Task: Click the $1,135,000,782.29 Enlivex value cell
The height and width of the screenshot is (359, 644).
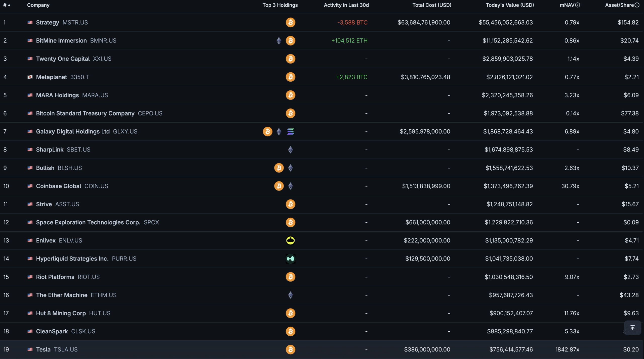Action: tap(509, 240)
